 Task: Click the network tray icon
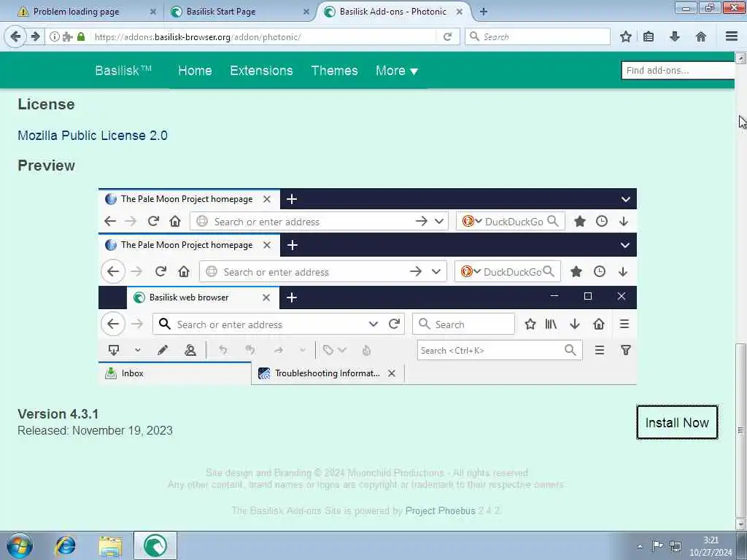[675, 545]
